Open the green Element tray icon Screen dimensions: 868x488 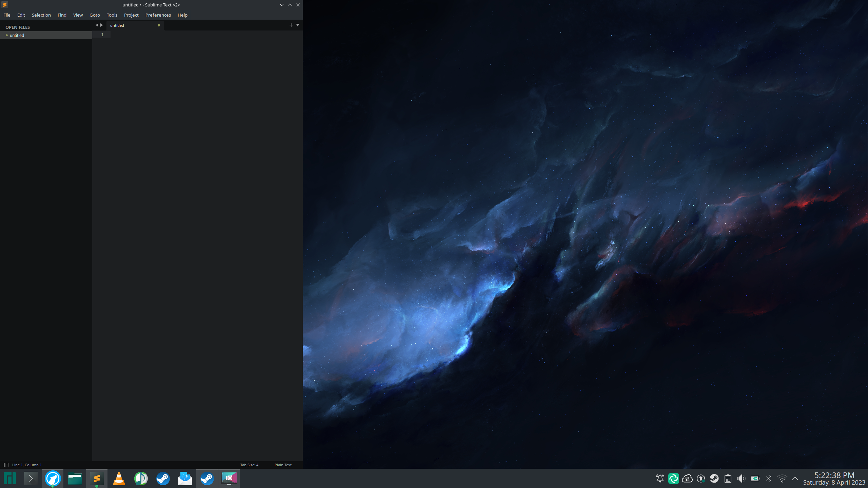tap(673, 479)
